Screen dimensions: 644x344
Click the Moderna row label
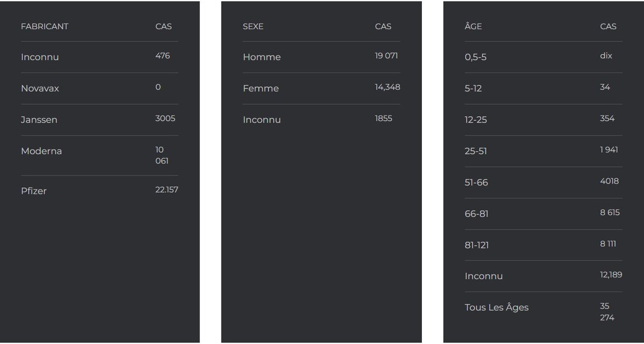tap(41, 151)
